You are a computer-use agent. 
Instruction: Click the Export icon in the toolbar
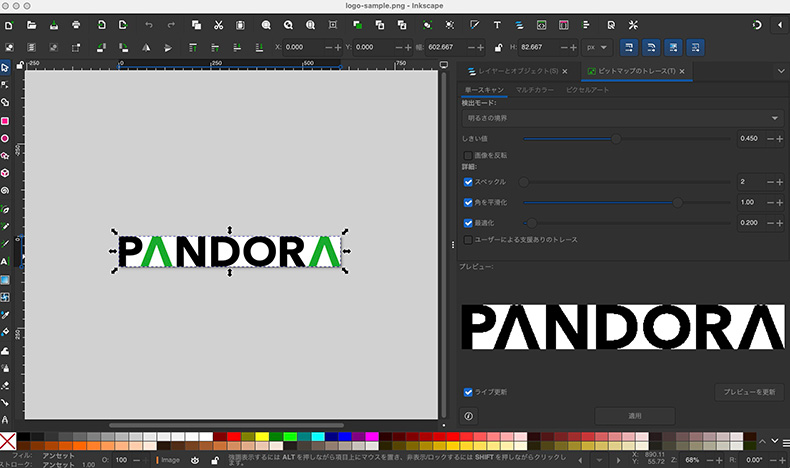pyautogui.click(x=123, y=25)
